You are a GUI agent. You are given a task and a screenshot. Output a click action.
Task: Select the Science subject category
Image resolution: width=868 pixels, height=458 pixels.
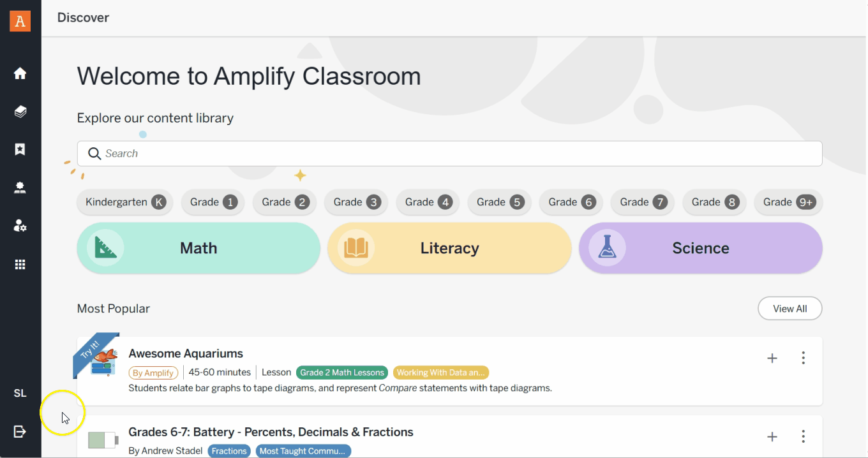pyautogui.click(x=700, y=248)
